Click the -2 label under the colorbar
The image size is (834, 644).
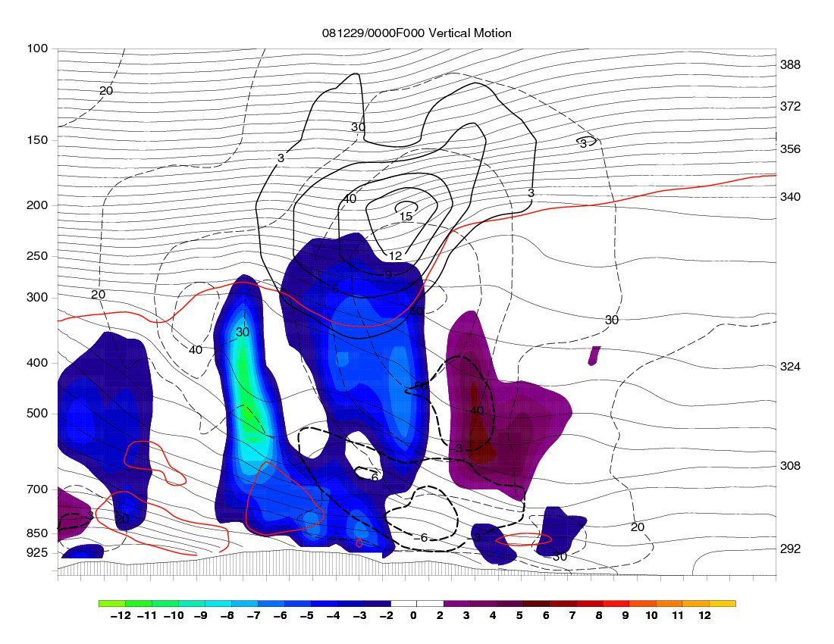click(386, 615)
